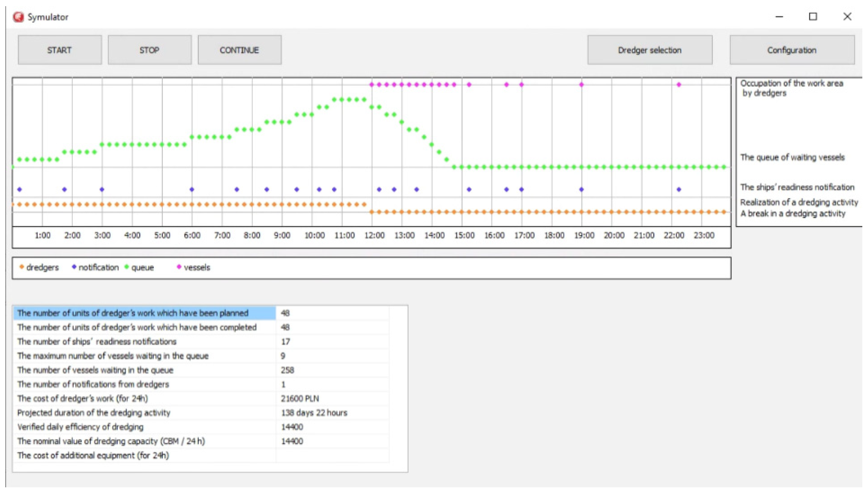
Task: Click the green queue legend marker
Action: 127,267
